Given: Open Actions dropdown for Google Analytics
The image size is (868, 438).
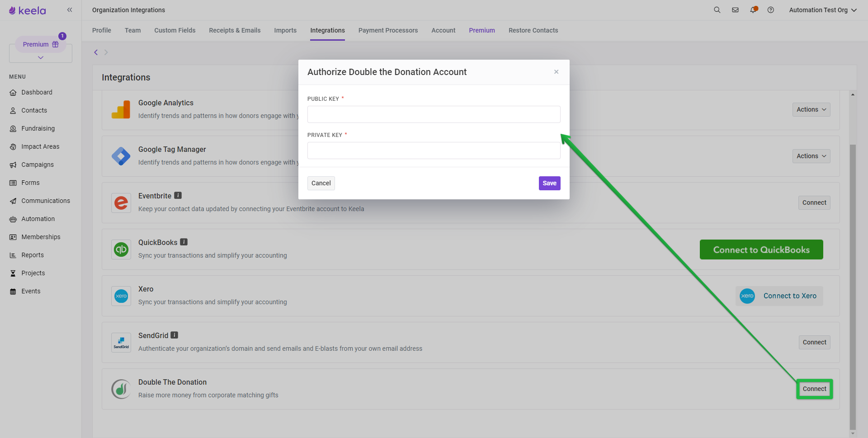Looking at the screenshot, I should [x=811, y=109].
